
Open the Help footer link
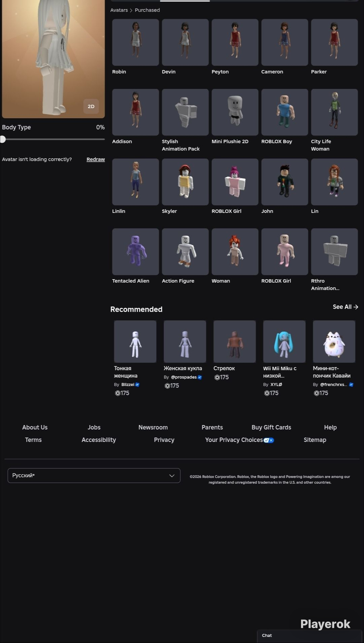tap(331, 427)
